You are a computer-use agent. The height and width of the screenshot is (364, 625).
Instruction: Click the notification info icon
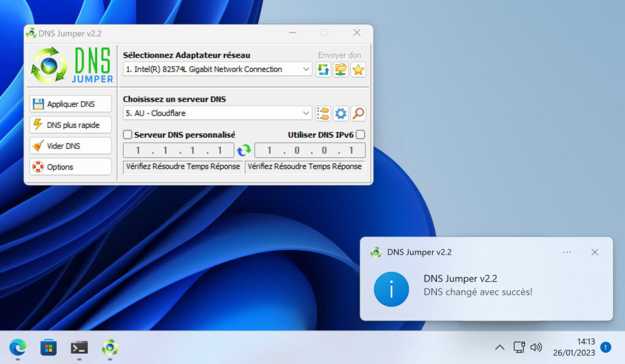(x=391, y=289)
